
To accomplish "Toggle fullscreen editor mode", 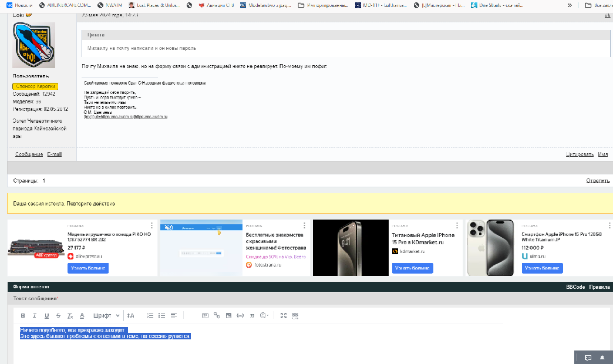I will pyautogui.click(x=284, y=316).
